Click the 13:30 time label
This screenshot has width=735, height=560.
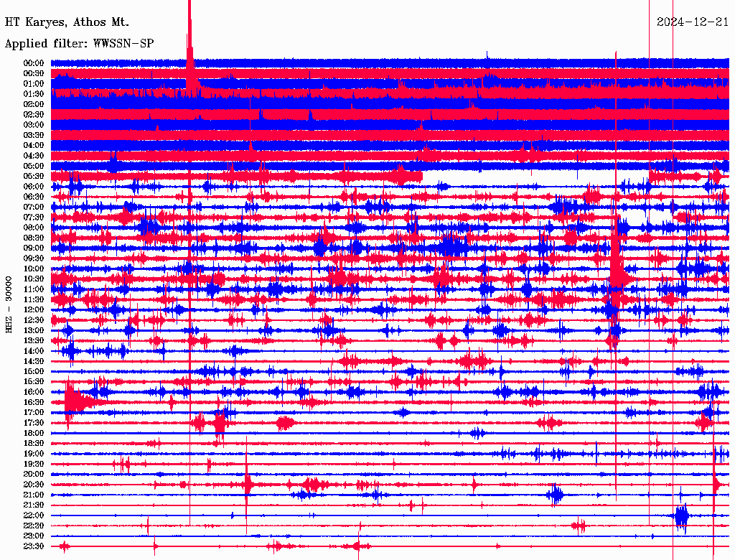(x=34, y=340)
